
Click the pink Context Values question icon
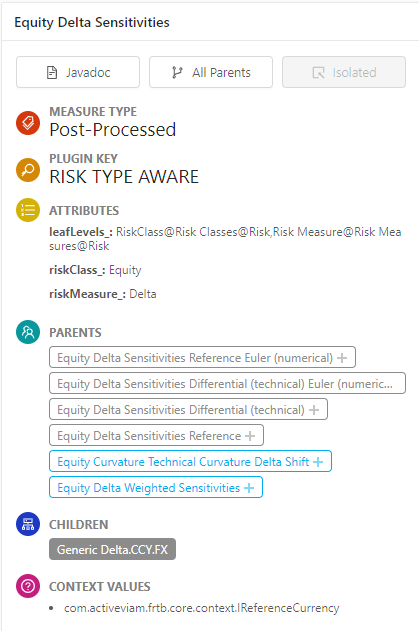[x=28, y=586]
